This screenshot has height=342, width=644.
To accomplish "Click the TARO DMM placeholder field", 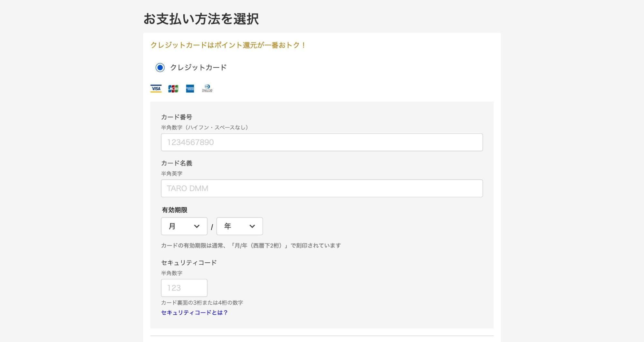I will click(x=322, y=188).
